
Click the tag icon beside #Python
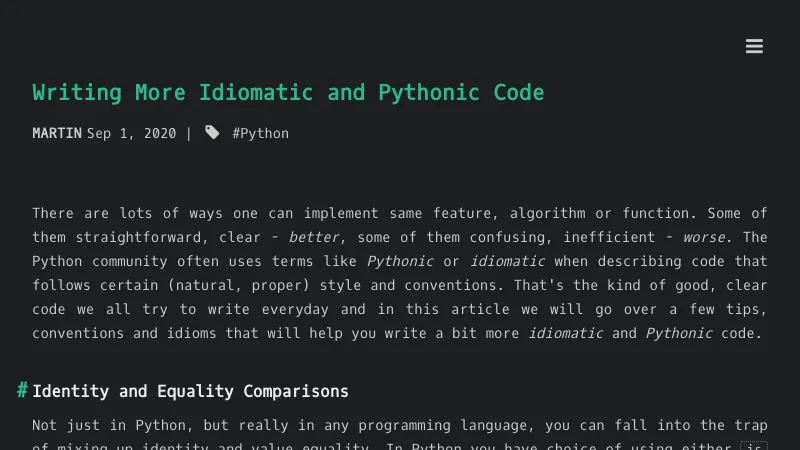coord(212,132)
